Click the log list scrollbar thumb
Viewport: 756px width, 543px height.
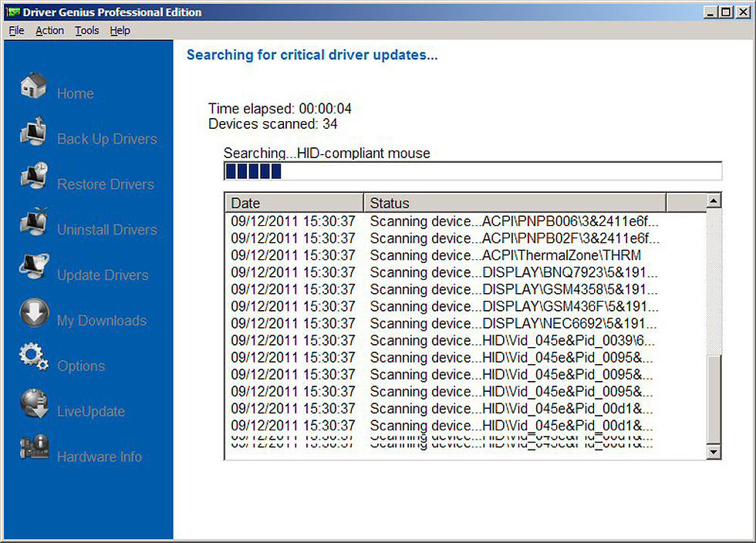714,399
